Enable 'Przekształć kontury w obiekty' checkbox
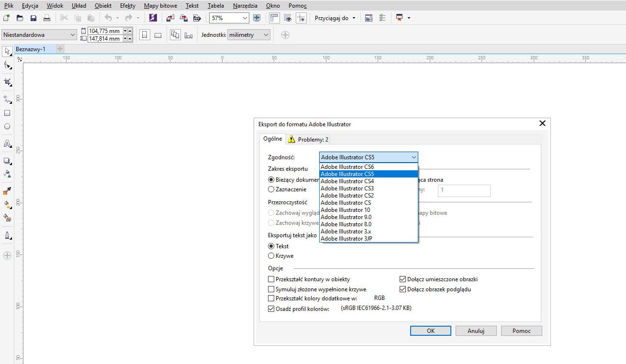626x364 pixels. click(x=271, y=279)
